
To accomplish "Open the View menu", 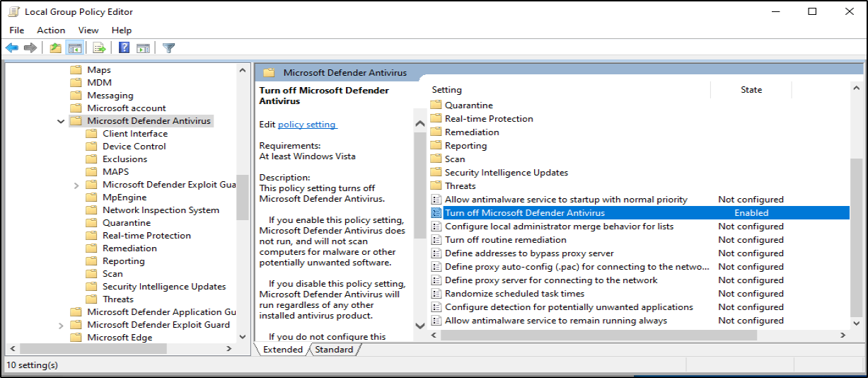I will (88, 30).
